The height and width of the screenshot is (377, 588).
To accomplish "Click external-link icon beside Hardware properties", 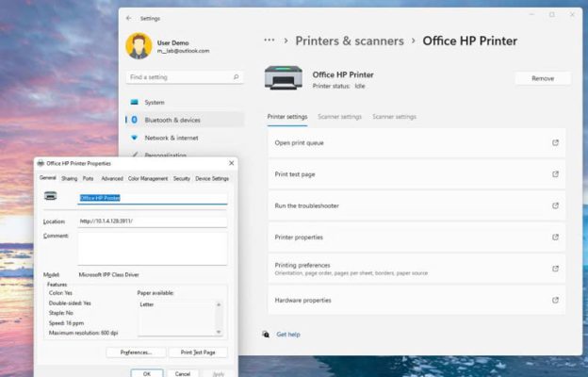I will tap(555, 300).
